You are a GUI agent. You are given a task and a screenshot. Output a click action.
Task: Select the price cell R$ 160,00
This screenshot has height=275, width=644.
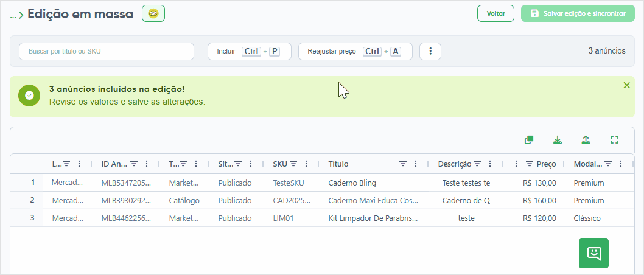pyautogui.click(x=540, y=200)
